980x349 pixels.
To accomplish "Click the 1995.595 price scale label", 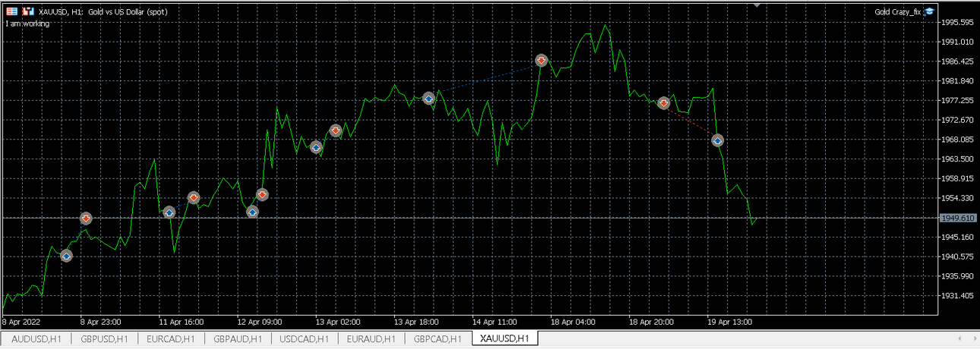I will pyautogui.click(x=957, y=23).
